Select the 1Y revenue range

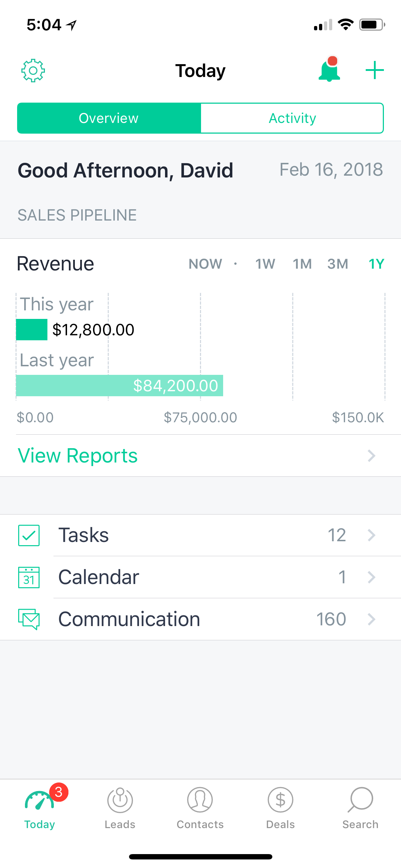point(376,264)
